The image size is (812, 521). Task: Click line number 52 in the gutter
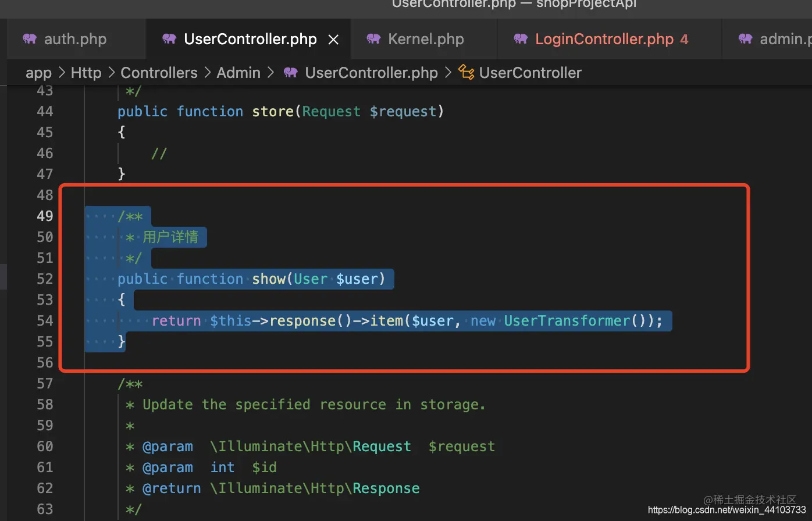[45, 279]
